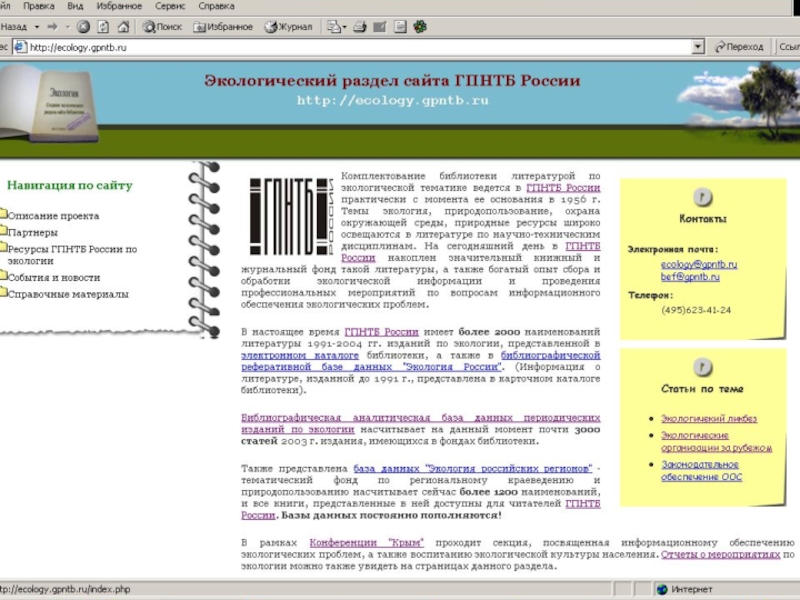Open the Экологический ликбез article link

(x=708, y=419)
